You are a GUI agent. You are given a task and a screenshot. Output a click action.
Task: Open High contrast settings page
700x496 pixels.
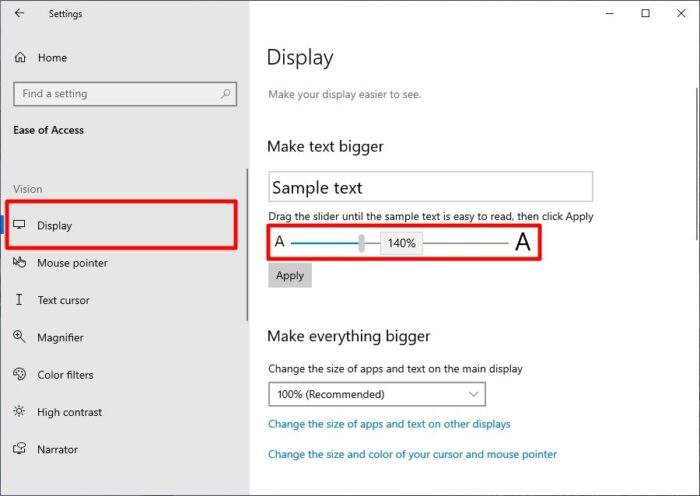click(x=70, y=412)
